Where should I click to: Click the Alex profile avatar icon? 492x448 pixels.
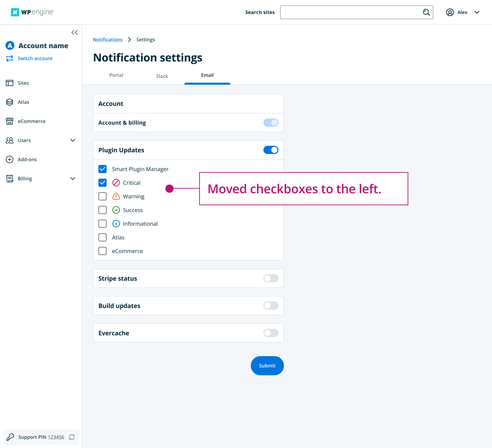[x=450, y=12]
